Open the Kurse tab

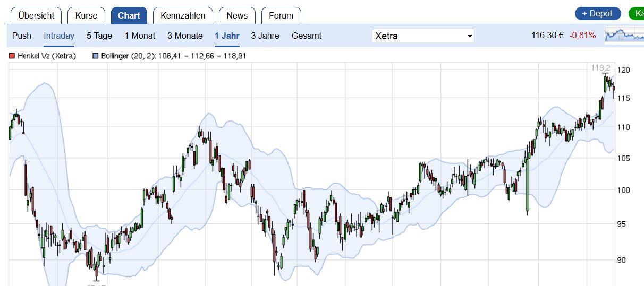(x=86, y=15)
